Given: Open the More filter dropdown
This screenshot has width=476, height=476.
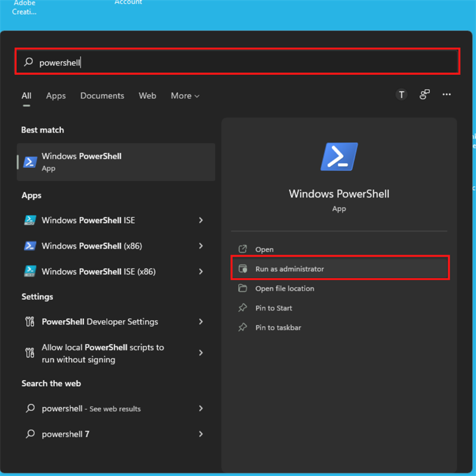Looking at the screenshot, I should (185, 96).
